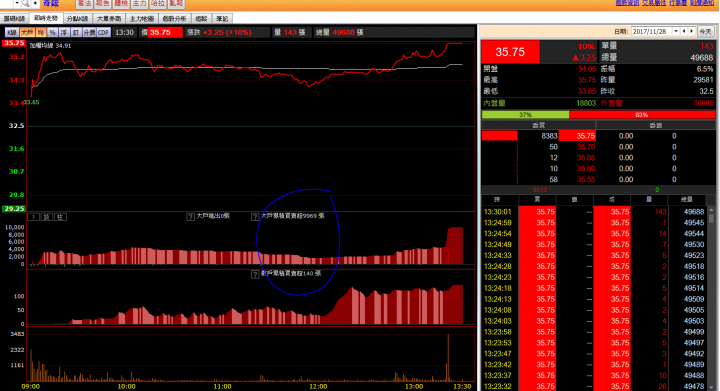The width and height of the screenshot is (720, 391).
Task: Click the first ? help icon above volume pane
Action: click(x=34, y=217)
